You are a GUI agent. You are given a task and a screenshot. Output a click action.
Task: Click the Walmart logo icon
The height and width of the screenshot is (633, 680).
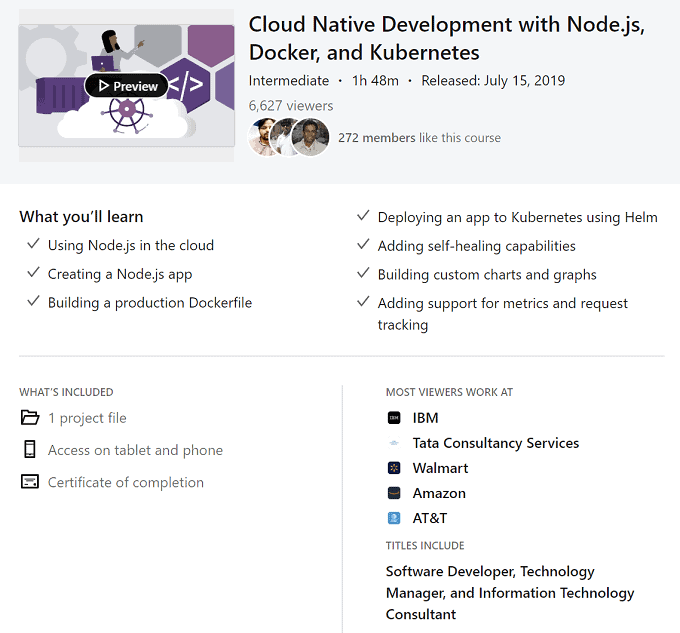pos(394,468)
